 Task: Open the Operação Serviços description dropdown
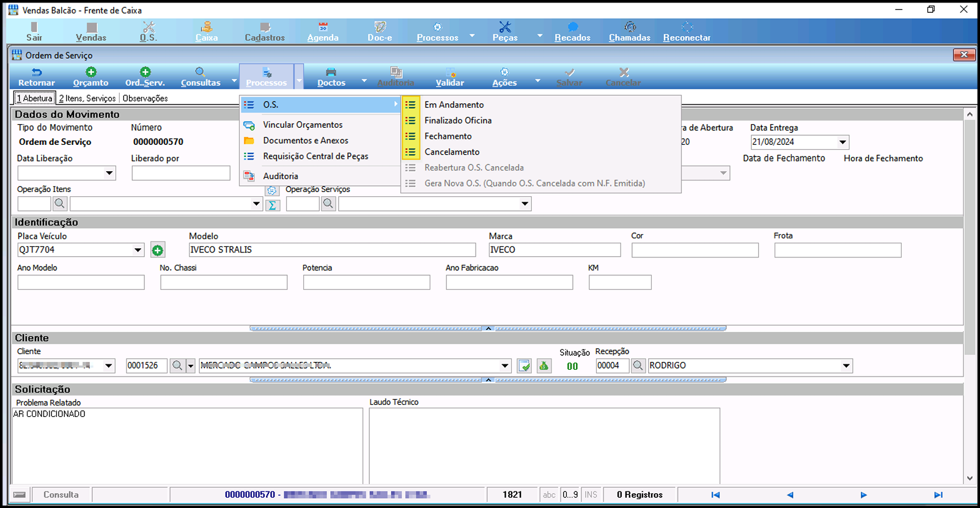525,204
